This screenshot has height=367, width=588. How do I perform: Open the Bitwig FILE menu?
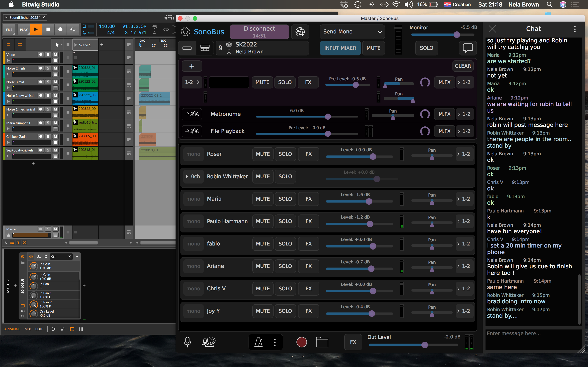coord(9,30)
